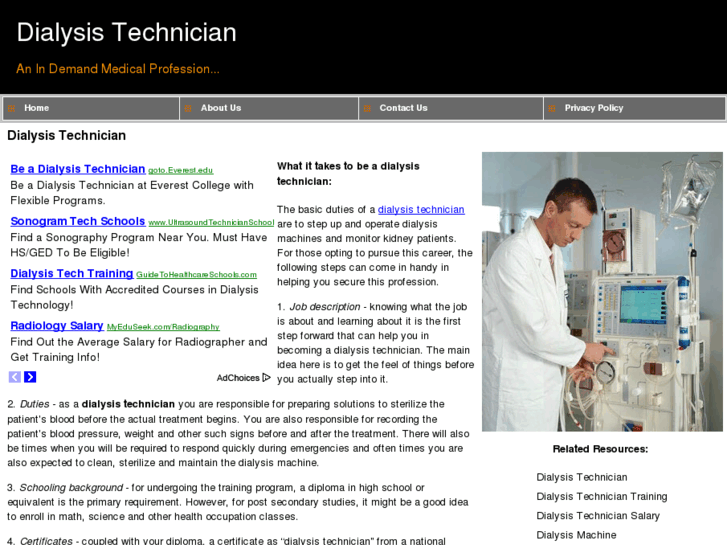Visit the UltrasoundTechnicianSchool ad URL

[x=211, y=223]
